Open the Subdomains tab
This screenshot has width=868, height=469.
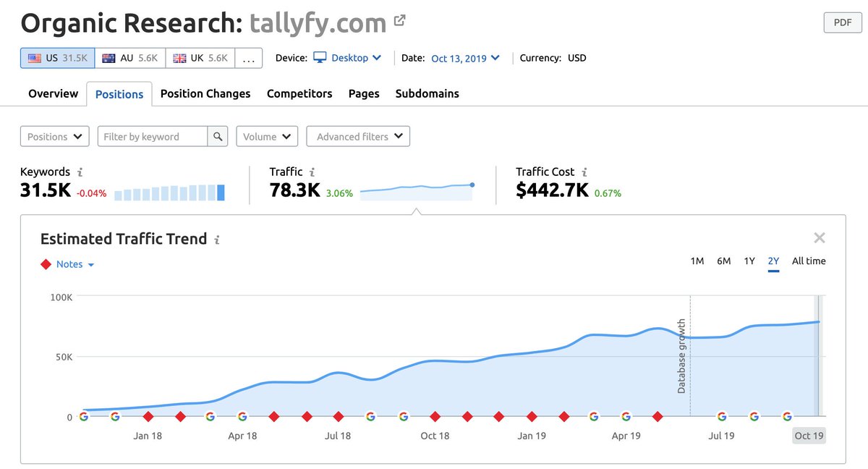click(x=427, y=93)
